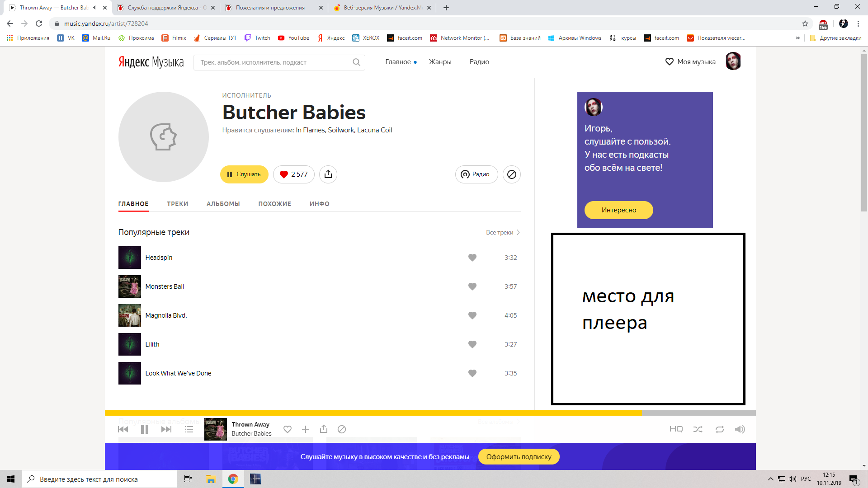868x488 pixels.
Task: Like the Magnolia Blvd. track
Action: [472, 315]
